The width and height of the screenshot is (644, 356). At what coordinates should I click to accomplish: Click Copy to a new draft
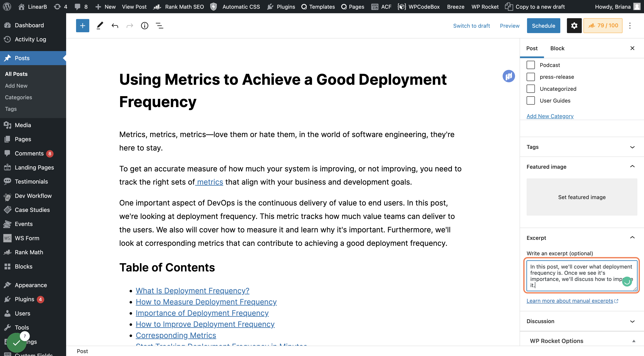point(535,6)
